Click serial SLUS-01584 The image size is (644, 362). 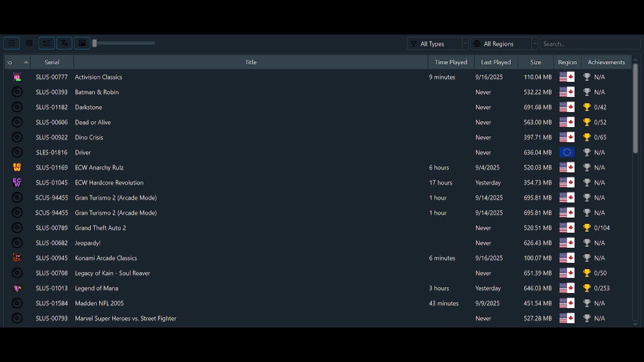(x=51, y=303)
